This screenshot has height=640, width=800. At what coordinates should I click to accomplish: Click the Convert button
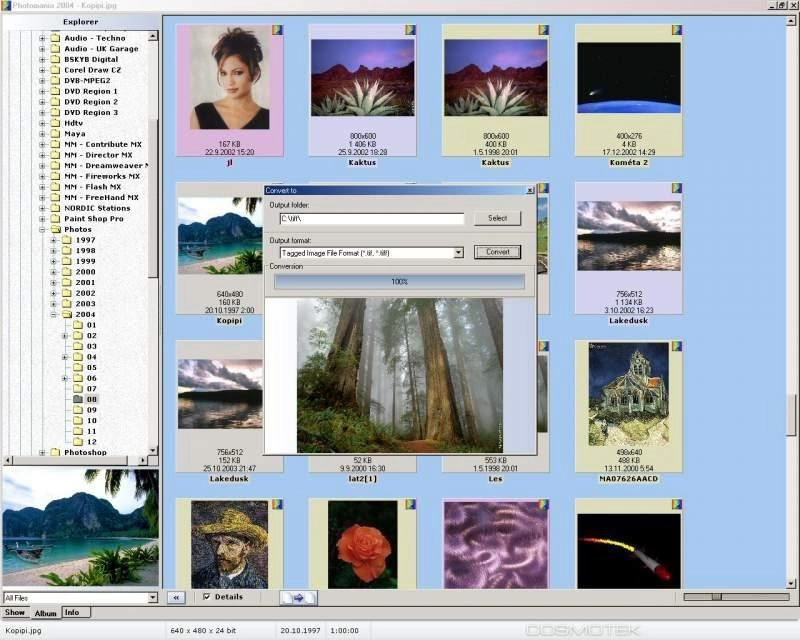(x=497, y=252)
